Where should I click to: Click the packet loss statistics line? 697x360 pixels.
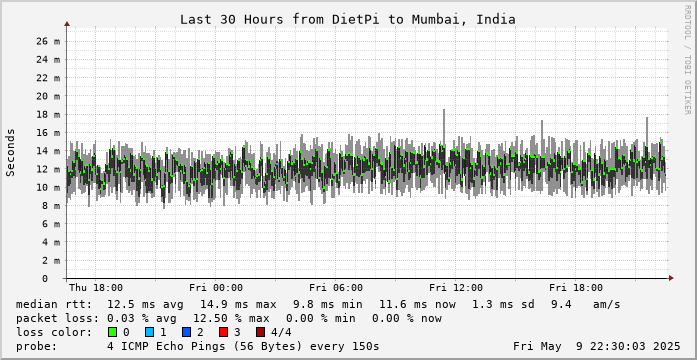[x=229, y=318]
